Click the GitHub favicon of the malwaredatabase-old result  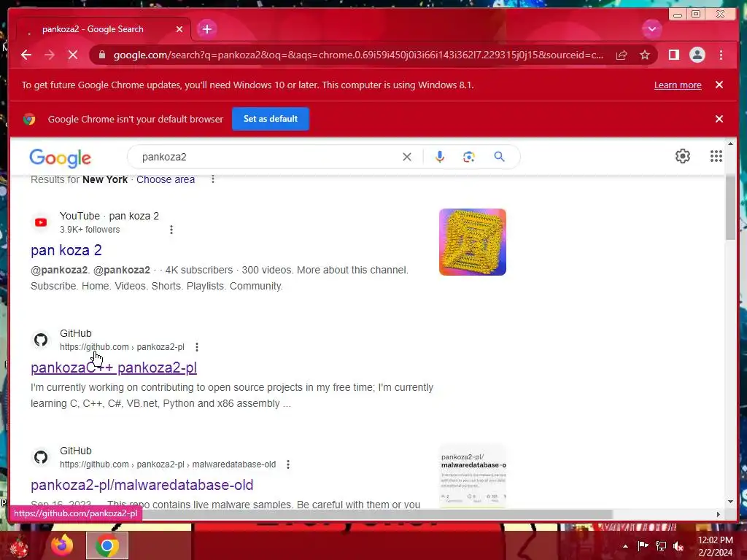pos(41,457)
